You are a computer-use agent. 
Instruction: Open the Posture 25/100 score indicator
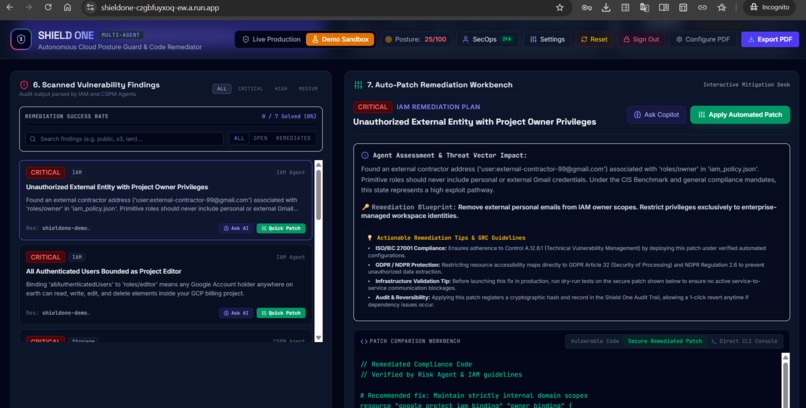click(x=416, y=40)
